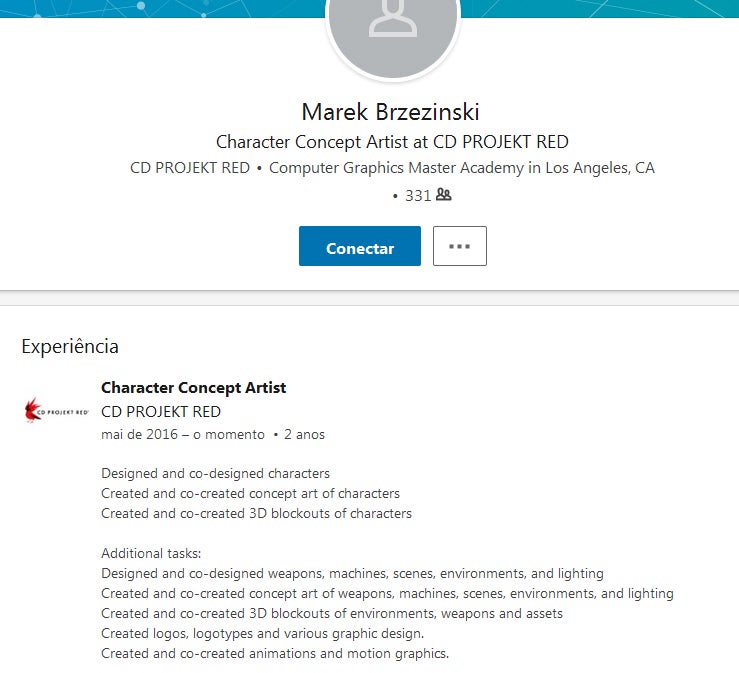Click the Additional tasks: line

pyautogui.click(x=151, y=553)
